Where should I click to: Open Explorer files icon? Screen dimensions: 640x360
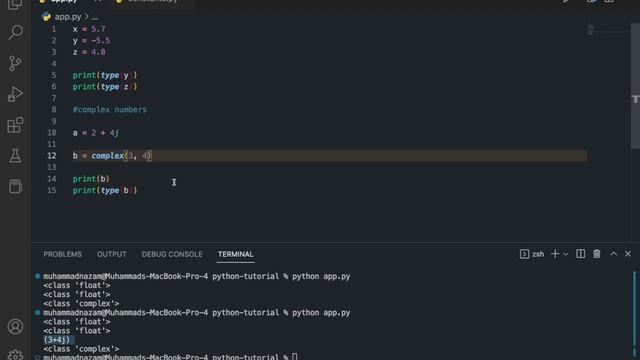[15, 4]
